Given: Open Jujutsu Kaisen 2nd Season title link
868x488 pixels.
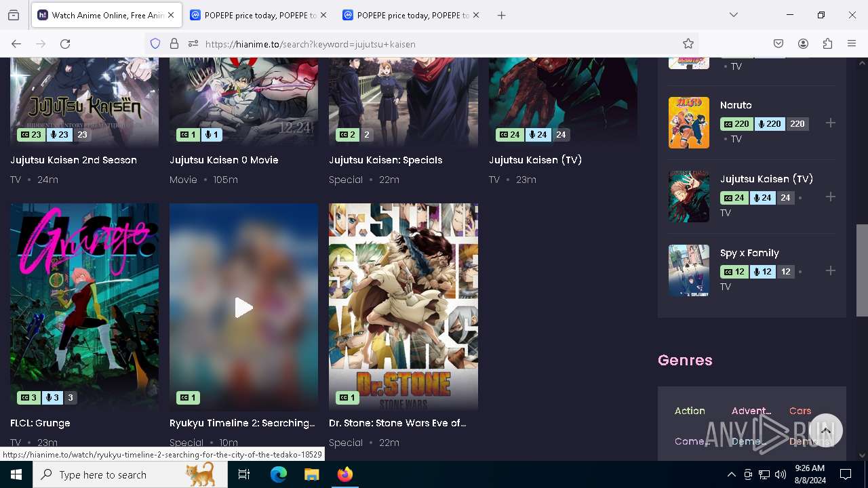Looking at the screenshot, I should pyautogui.click(x=73, y=160).
